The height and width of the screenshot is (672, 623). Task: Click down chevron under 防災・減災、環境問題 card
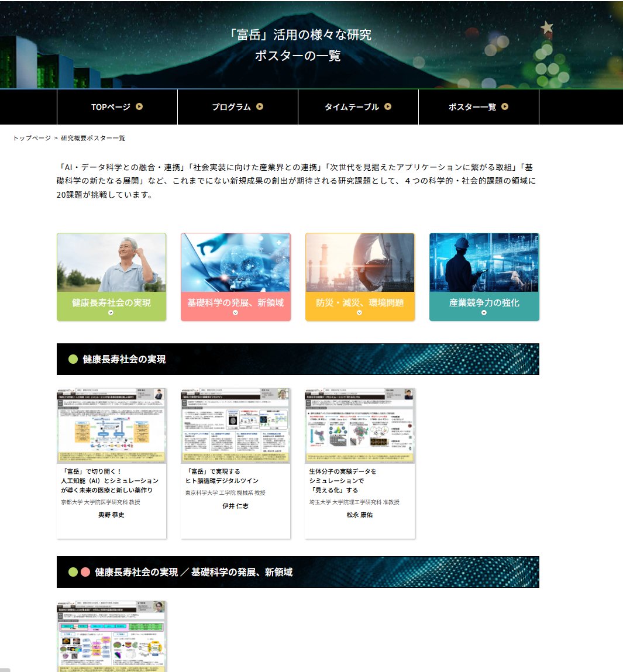tap(360, 313)
